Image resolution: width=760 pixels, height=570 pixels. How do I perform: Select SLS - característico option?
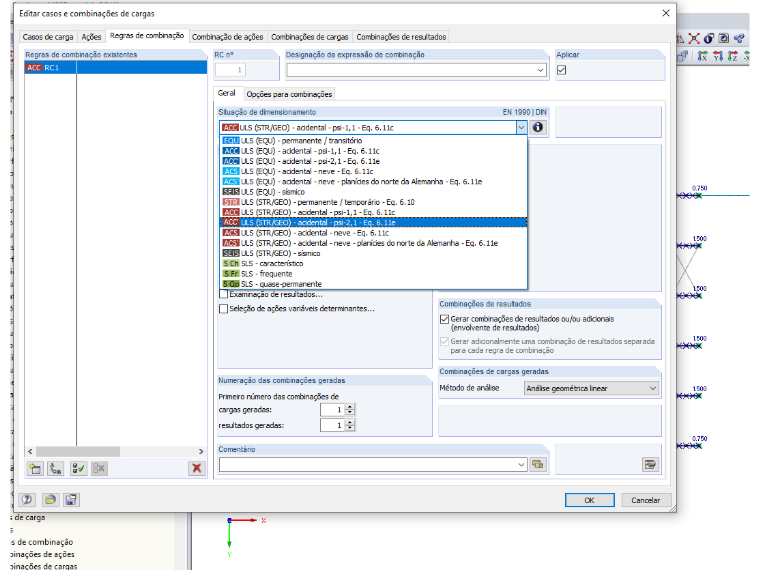click(x=373, y=263)
